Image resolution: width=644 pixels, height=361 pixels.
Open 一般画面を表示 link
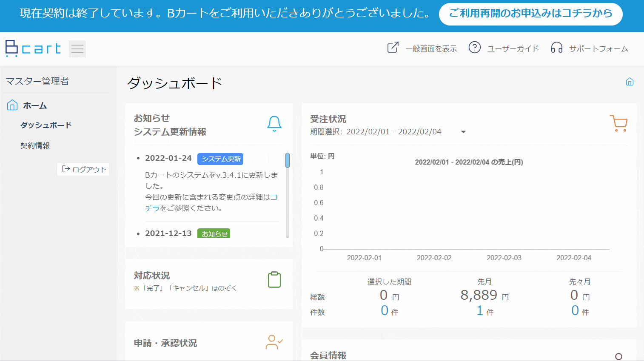tap(431, 48)
